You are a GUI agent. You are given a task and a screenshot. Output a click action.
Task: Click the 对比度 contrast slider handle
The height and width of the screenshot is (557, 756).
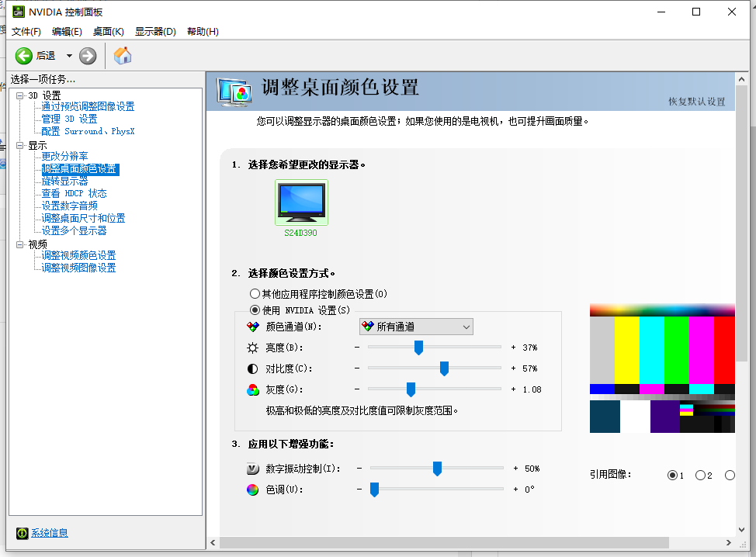tap(444, 368)
